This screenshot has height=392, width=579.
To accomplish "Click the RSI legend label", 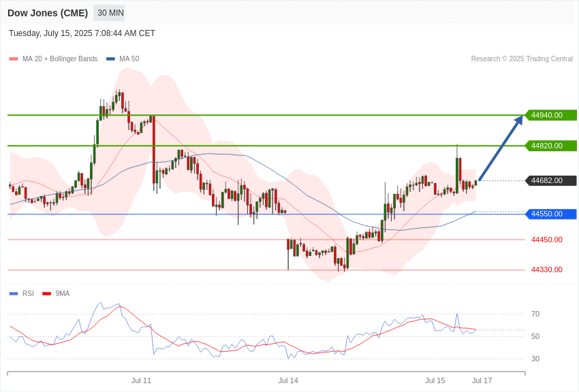I will point(28,293).
